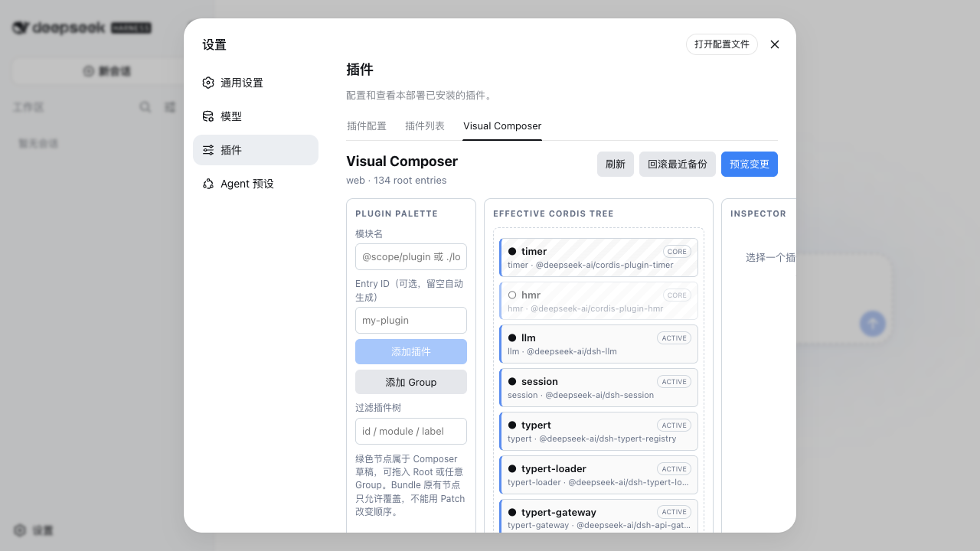
Task: Click the 插件 sliders icon
Action: (x=208, y=150)
